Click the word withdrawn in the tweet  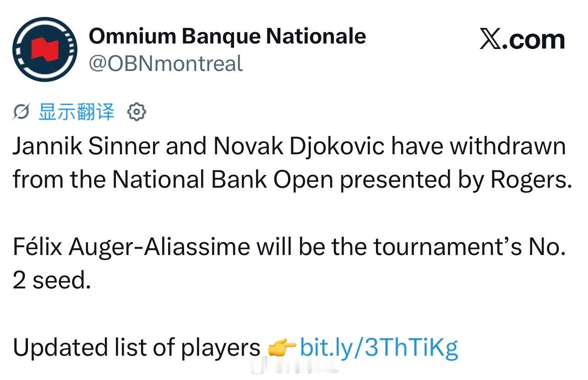pos(507,147)
